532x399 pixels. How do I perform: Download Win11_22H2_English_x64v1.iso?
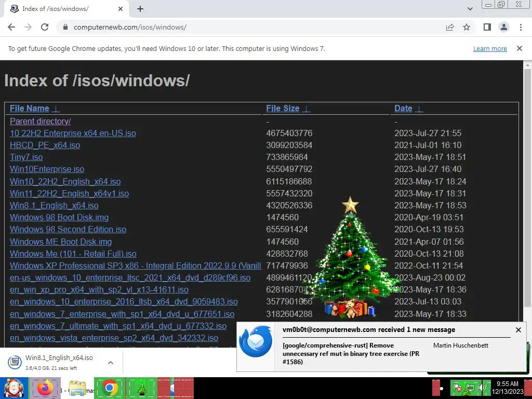coord(69,193)
